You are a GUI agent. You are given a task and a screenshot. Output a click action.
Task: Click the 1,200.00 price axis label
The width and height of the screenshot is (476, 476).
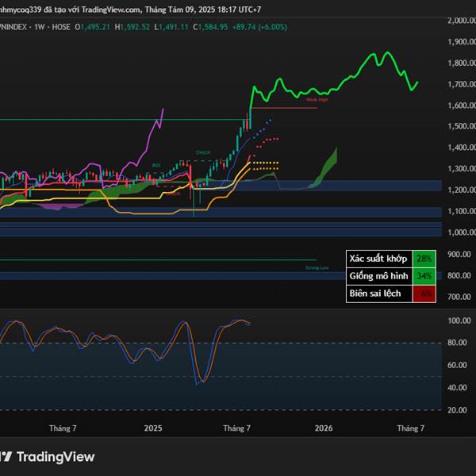pyautogui.click(x=462, y=190)
